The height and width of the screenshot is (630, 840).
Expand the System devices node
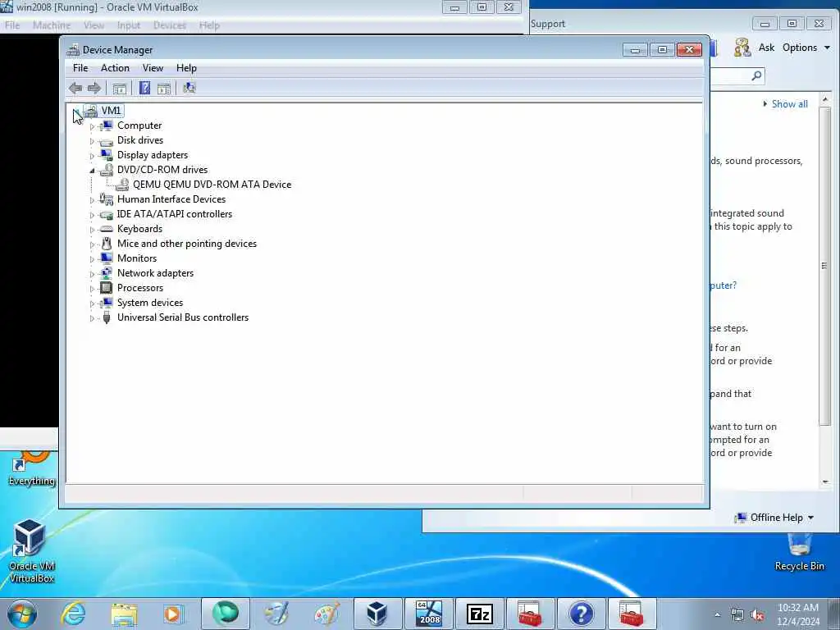click(x=92, y=304)
